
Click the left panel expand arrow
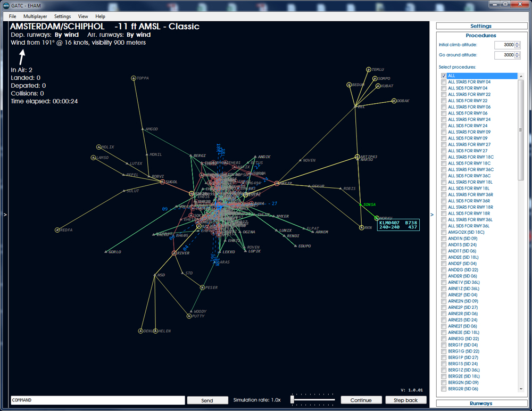[x=5, y=215]
